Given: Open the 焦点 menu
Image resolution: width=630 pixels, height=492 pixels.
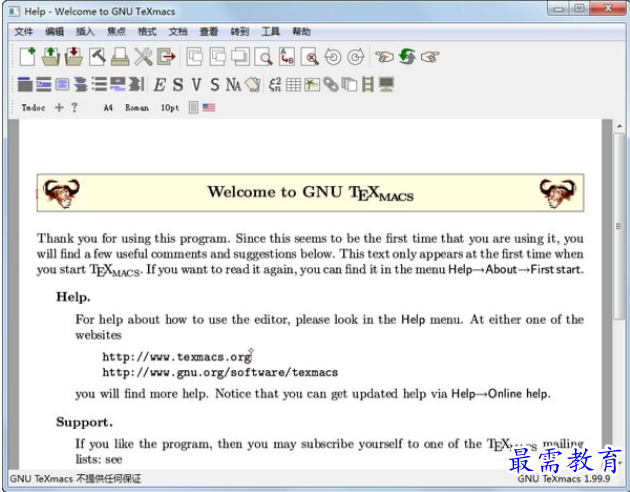Looking at the screenshot, I should (x=116, y=31).
